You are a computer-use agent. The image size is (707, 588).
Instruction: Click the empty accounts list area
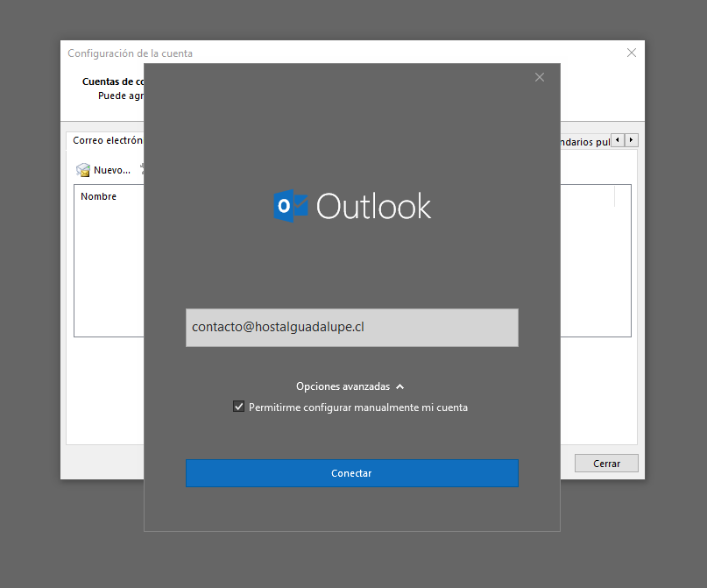click(x=108, y=272)
